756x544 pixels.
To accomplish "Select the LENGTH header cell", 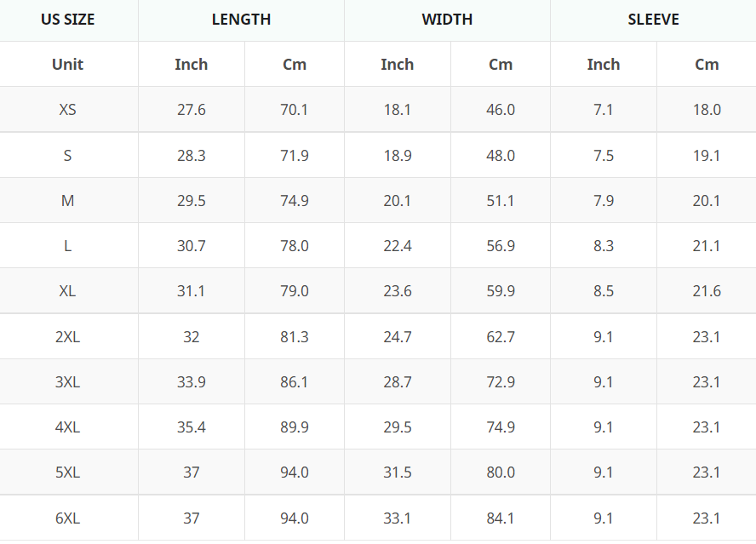I will [241, 20].
